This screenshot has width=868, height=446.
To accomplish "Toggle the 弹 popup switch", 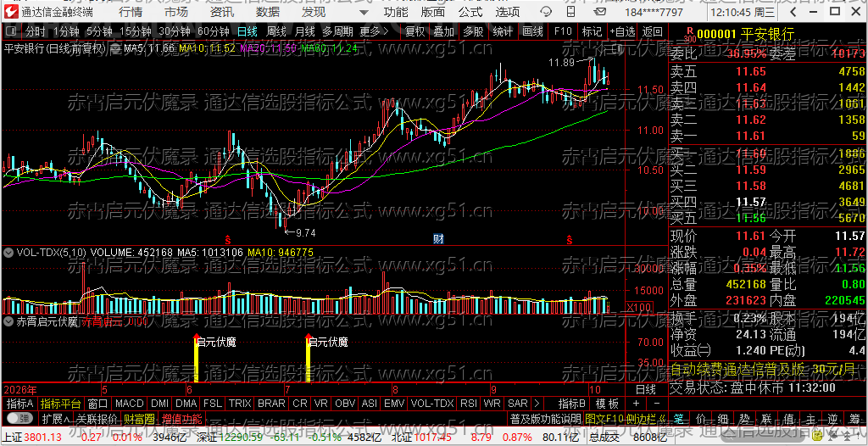I will tap(20, 418).
